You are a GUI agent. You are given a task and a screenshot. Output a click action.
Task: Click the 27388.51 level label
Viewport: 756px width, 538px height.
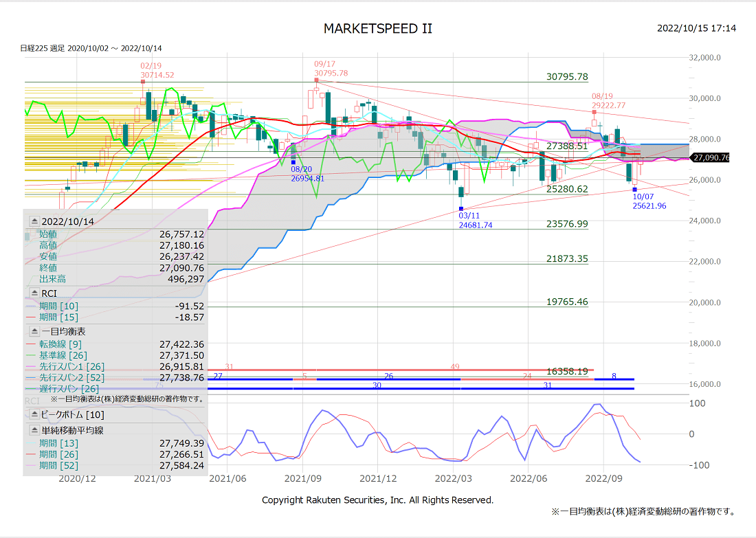567,146
